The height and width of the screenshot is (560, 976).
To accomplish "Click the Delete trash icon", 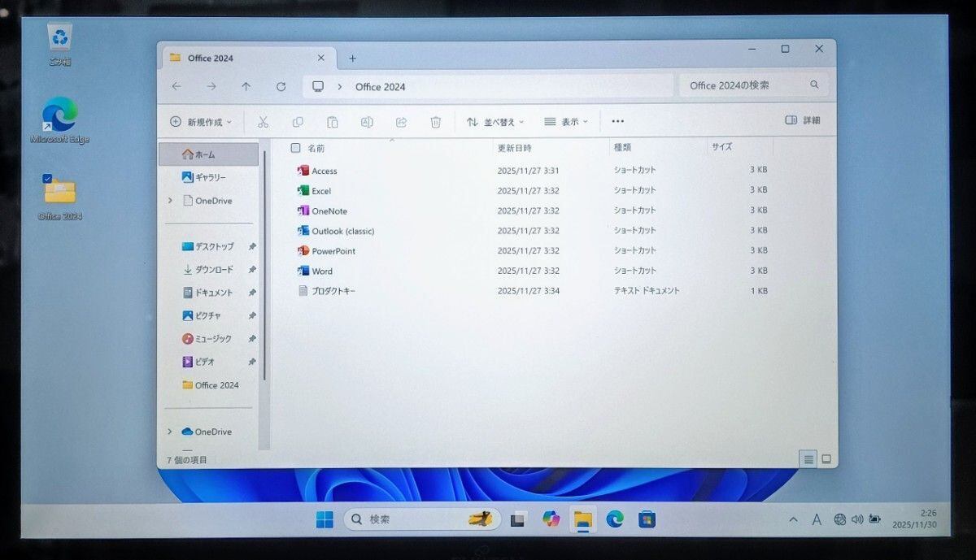I will point(435,122).
